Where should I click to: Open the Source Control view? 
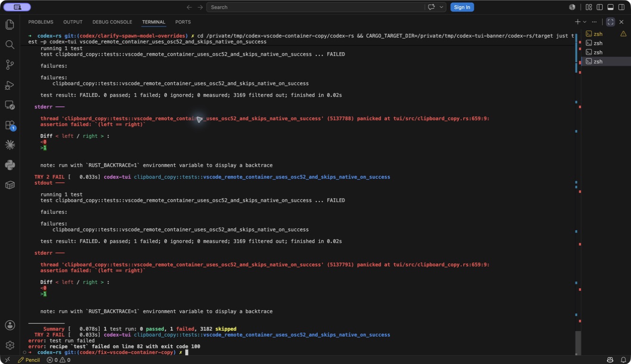point(9,65)
